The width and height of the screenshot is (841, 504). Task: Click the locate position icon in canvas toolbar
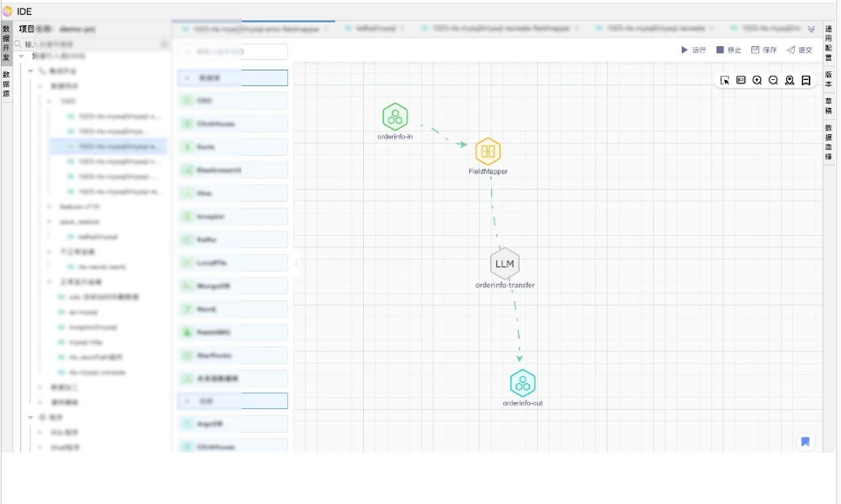[x=790, y=80]
